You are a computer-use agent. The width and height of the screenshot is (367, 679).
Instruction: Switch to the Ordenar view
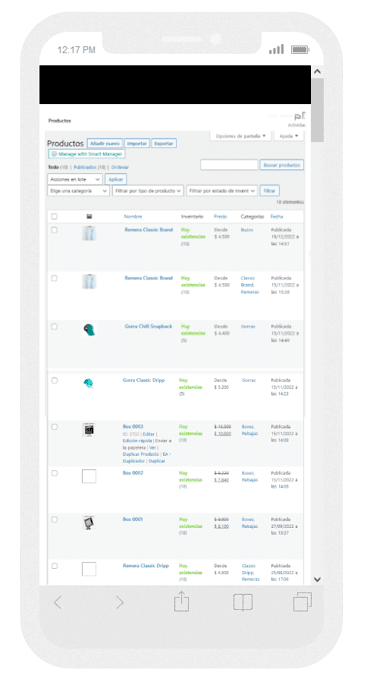click(120, 167)
